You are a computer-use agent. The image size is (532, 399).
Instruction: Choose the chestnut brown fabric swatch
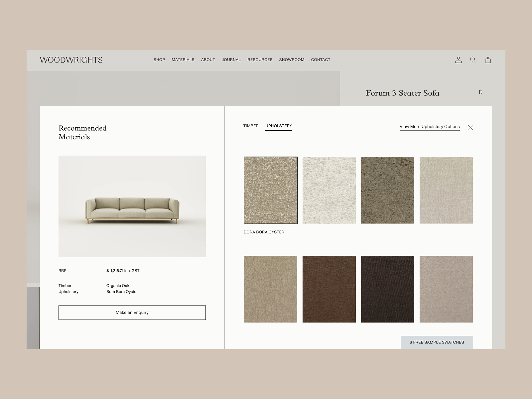coord(329,289)
